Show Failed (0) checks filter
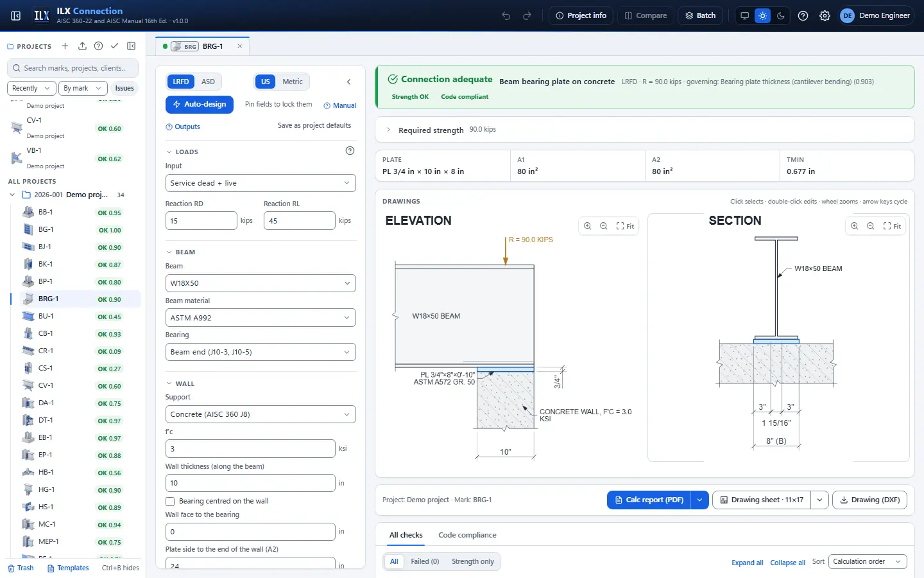 (x=425, y=561)
